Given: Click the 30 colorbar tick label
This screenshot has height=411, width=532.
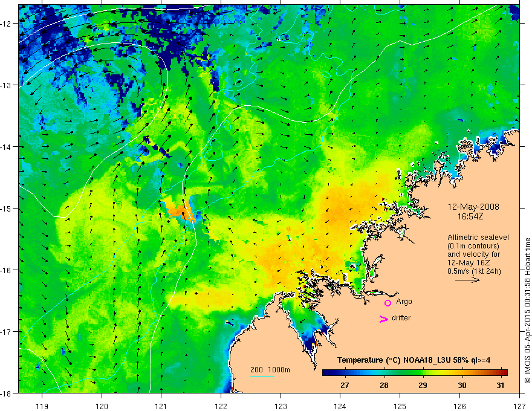Looking at the screenshot, I should pos(462,385).
